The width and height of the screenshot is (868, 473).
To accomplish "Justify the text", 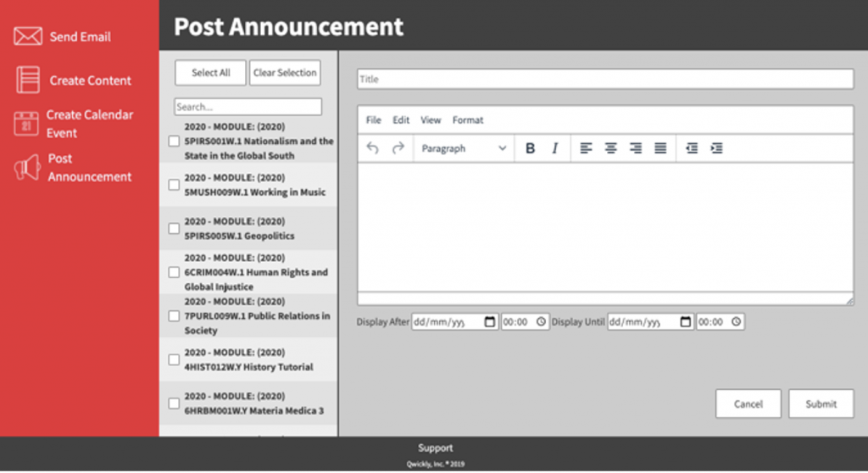I will point(660,147).
